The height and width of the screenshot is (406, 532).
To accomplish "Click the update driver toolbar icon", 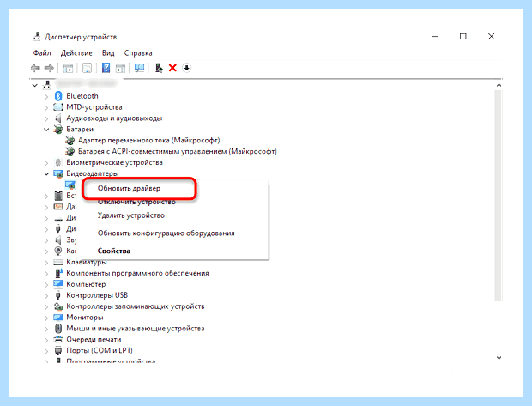I will [x=159, y=68].
